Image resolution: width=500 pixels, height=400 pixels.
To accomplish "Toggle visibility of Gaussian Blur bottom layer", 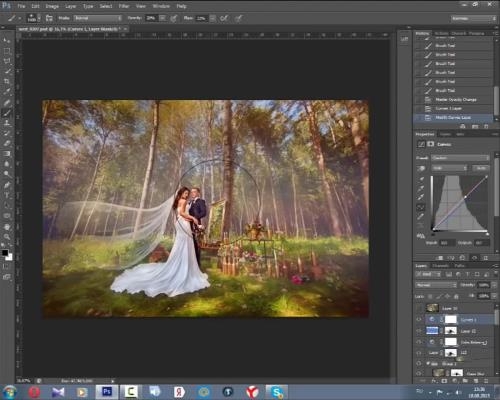I will 419,373.
